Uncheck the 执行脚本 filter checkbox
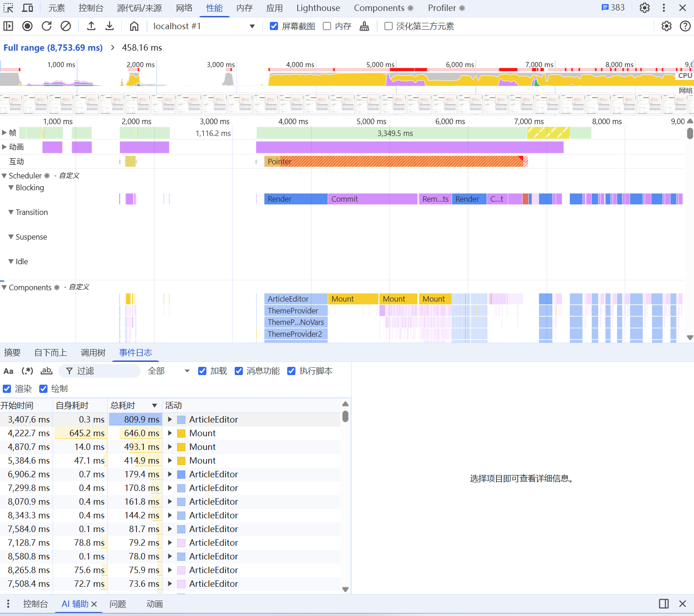The image size is (694, 616). coord(291,371)
